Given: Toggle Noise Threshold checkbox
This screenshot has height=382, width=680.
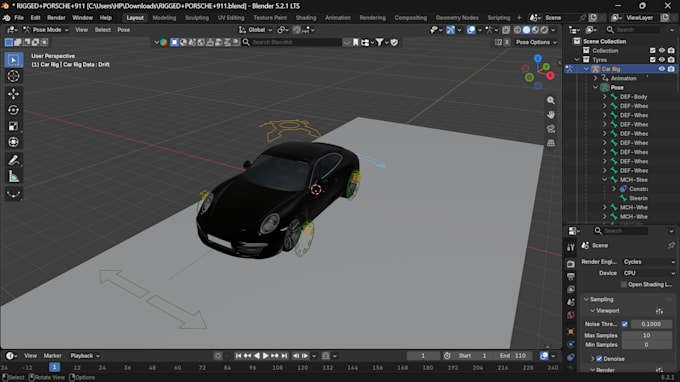Looking at the screenshot, I should (x=624, y=324).
